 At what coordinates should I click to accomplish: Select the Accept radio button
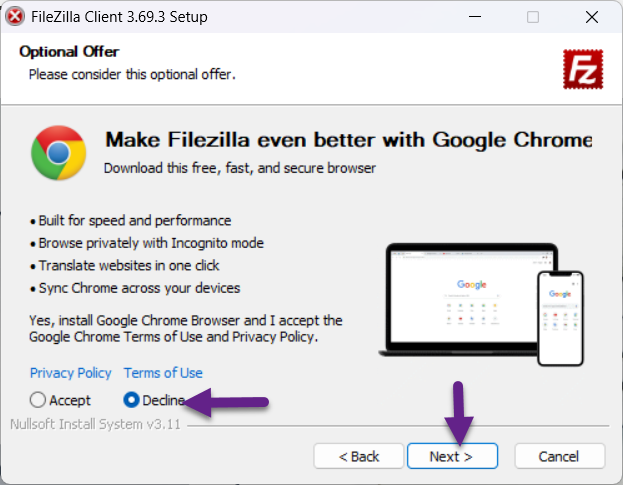(38, 400)
